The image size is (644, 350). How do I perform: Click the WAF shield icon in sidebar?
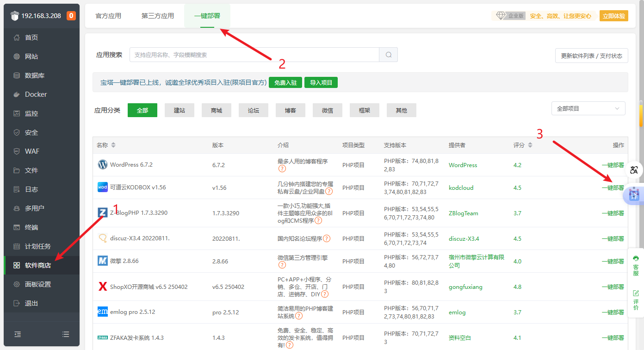17,151
